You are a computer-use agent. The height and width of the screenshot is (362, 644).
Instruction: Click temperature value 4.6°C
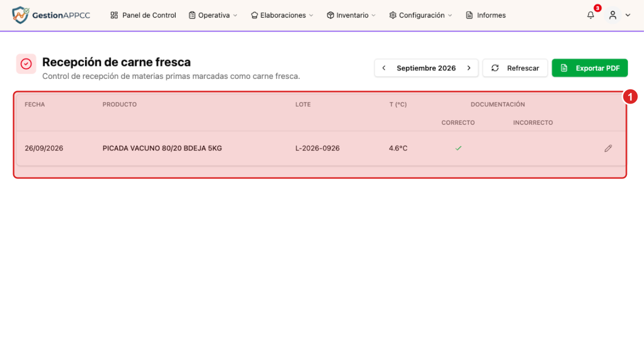pos(398,148)
